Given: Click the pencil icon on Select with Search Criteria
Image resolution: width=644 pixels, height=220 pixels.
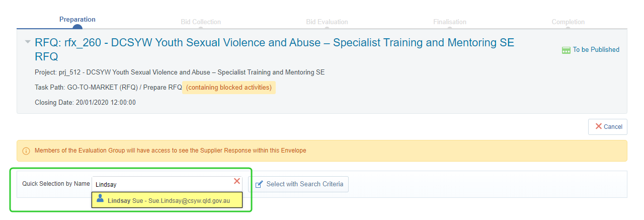Looking at the screenshot, I should (259, 184).
